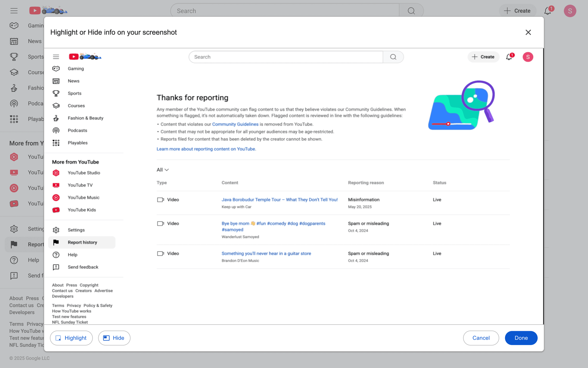
Task: Click the magnifier search button in the preview
Action: 393,57
